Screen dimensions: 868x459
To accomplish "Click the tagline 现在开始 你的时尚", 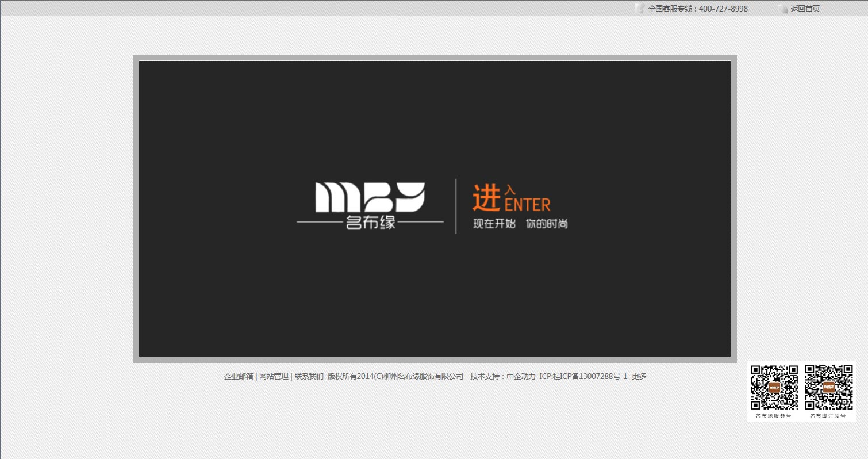I will (x=519, y=224).
